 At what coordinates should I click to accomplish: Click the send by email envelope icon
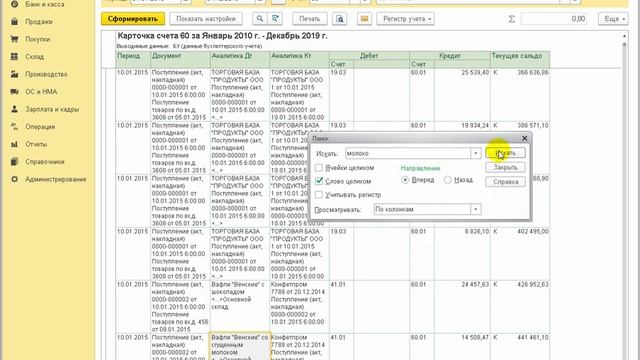(364, 19)
